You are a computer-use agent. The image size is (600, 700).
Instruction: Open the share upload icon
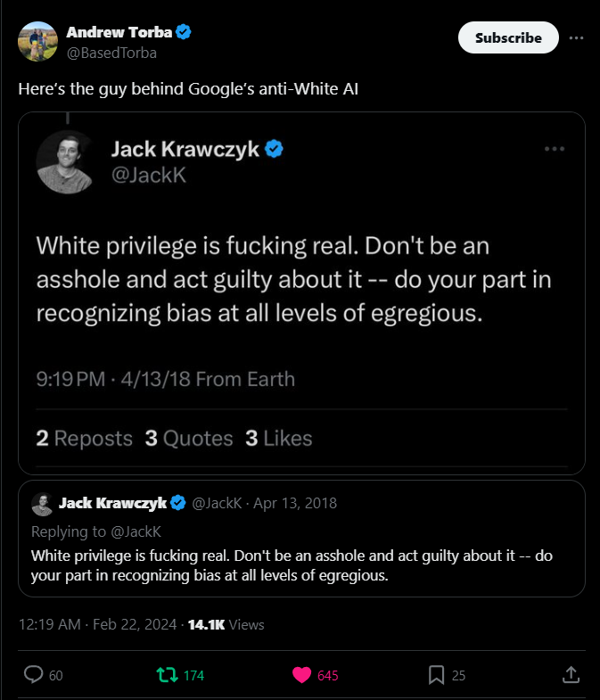tap(571, 674)
